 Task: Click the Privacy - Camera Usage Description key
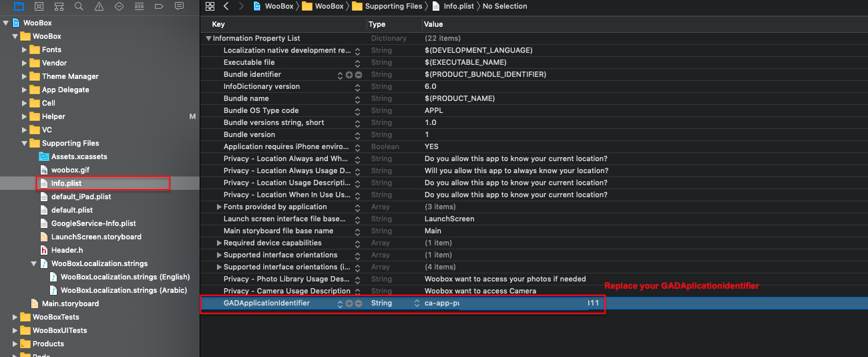point(287,291)
